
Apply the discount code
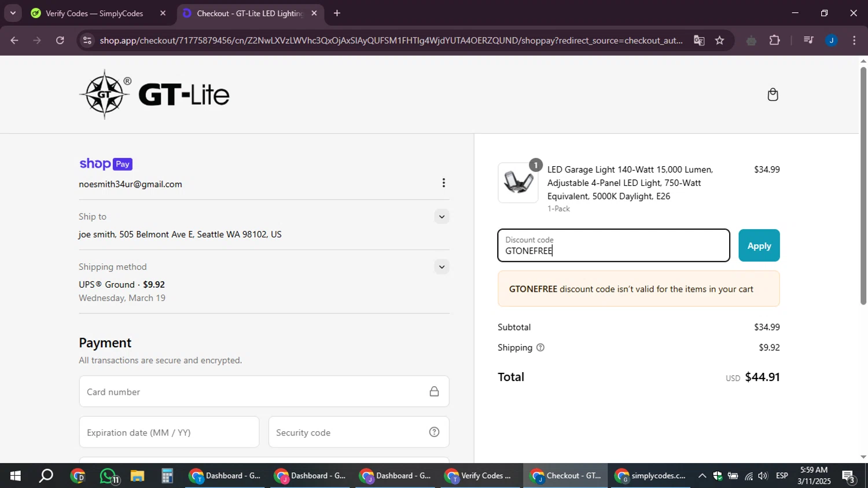(759, 245)
